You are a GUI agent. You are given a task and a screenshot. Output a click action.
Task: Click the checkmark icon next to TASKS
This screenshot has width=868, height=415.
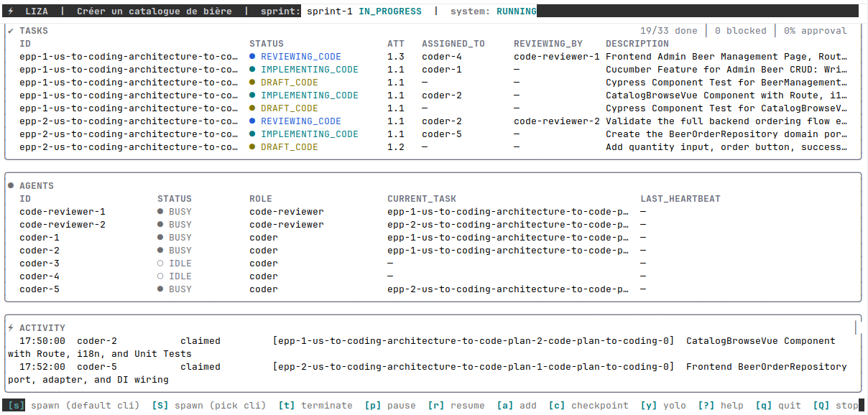(x=11, y=31)
